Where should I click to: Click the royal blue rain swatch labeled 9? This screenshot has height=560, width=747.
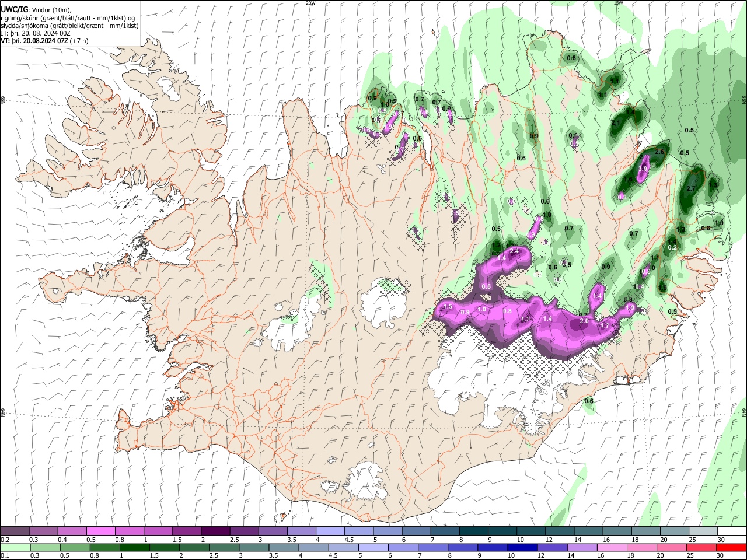click(492, 547)
